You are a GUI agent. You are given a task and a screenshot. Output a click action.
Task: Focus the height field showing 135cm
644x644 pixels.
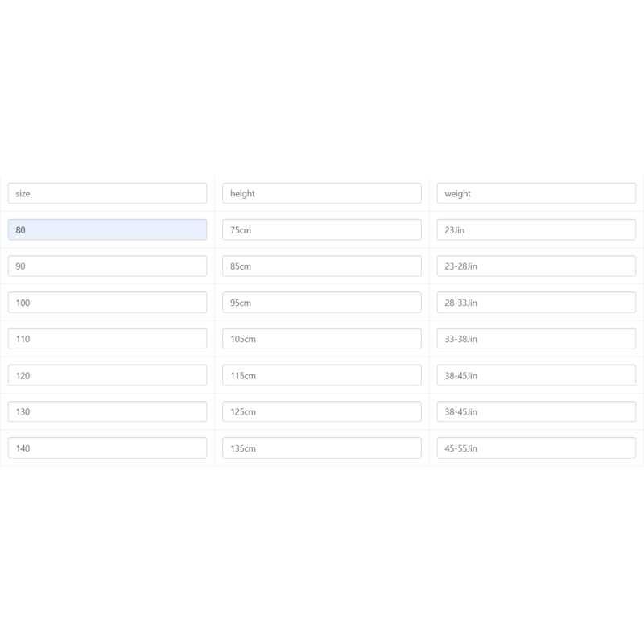point(321,448)
